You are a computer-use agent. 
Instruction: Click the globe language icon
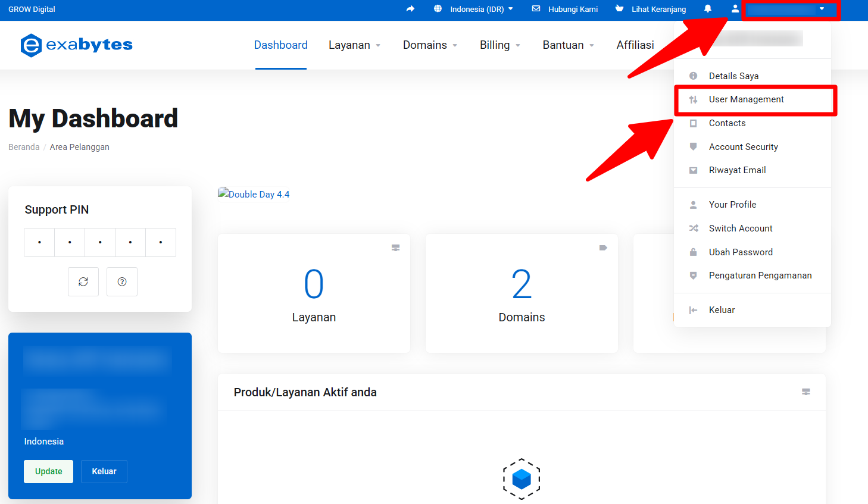[x=438, y=9]
